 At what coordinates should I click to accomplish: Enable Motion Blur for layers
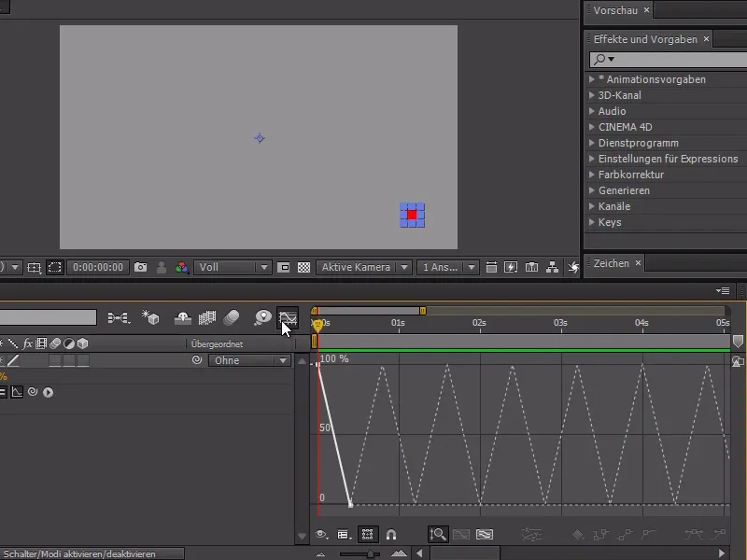click(x=232, y=317)
